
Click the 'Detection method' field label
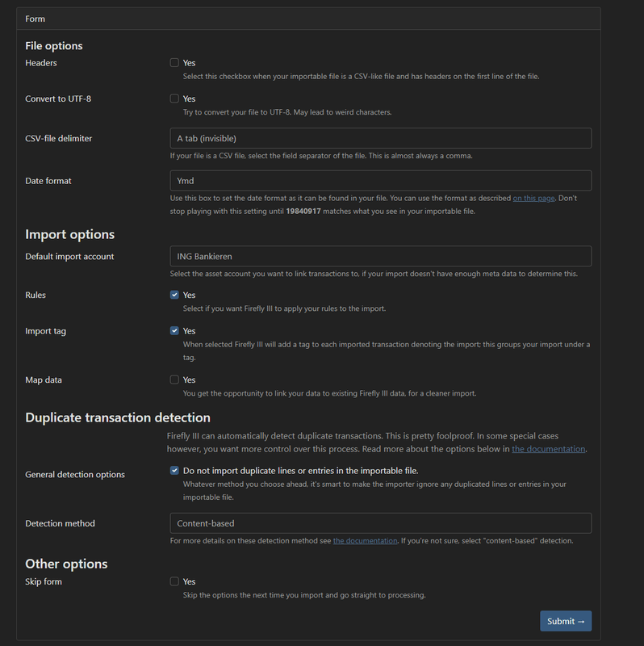60,523
